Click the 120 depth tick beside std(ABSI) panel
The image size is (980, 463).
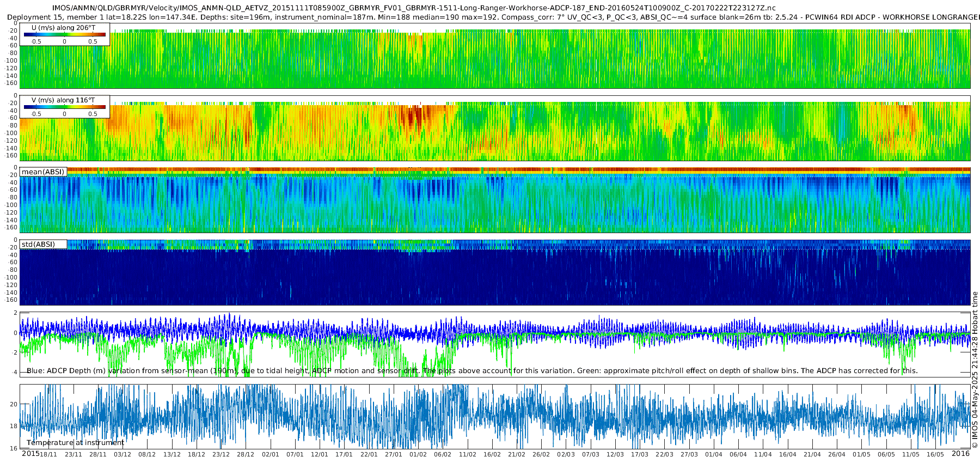[x=12, y=285]
